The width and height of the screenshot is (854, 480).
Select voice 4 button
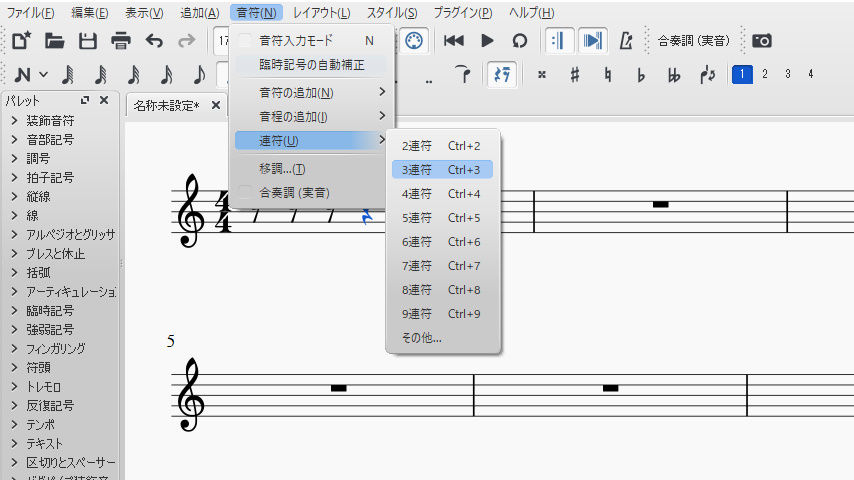(810, 74)
